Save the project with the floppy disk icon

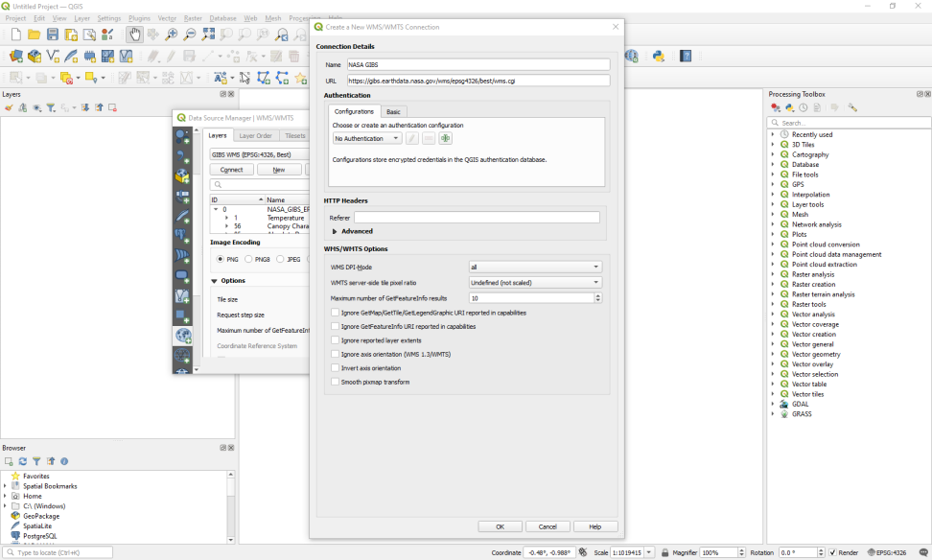(53, 35)
